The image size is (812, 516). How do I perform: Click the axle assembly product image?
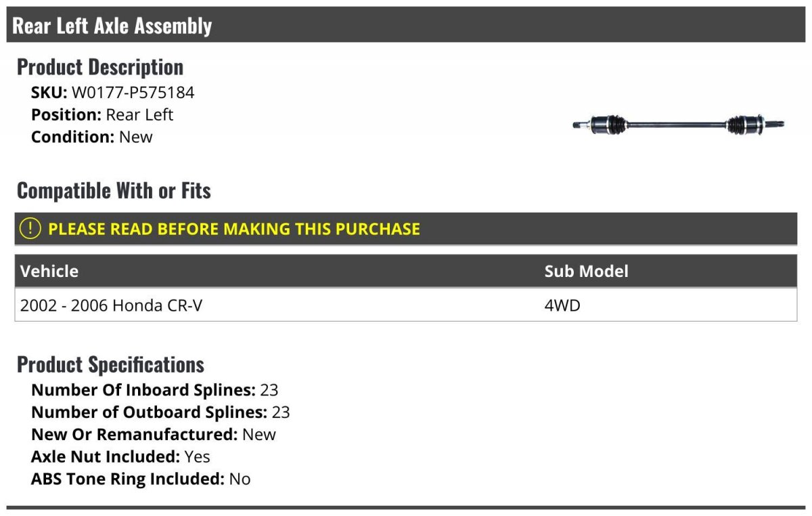point(679,125)
